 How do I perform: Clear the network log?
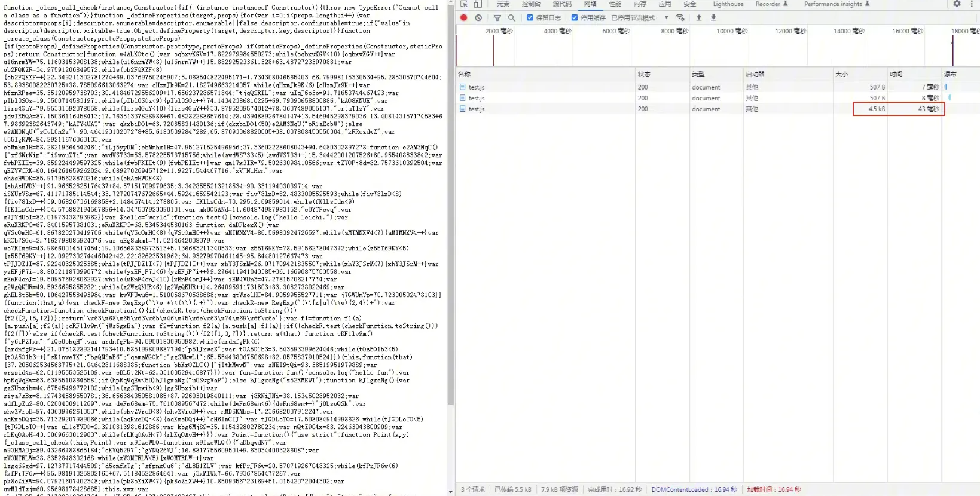[x=478, y=18]
